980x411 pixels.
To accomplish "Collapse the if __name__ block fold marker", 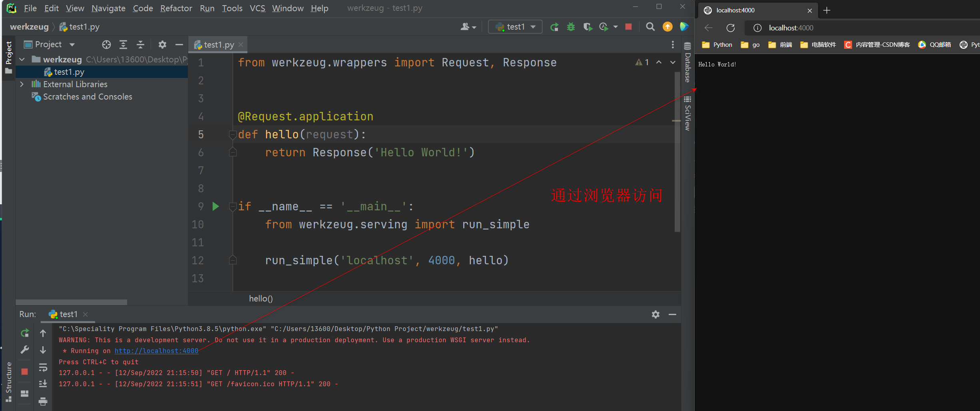I will click(x=233, y=207).
